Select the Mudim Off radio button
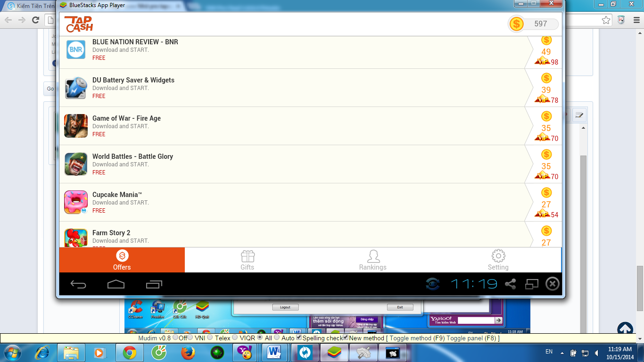The image size is (644, 362). [x=175, y=337]
